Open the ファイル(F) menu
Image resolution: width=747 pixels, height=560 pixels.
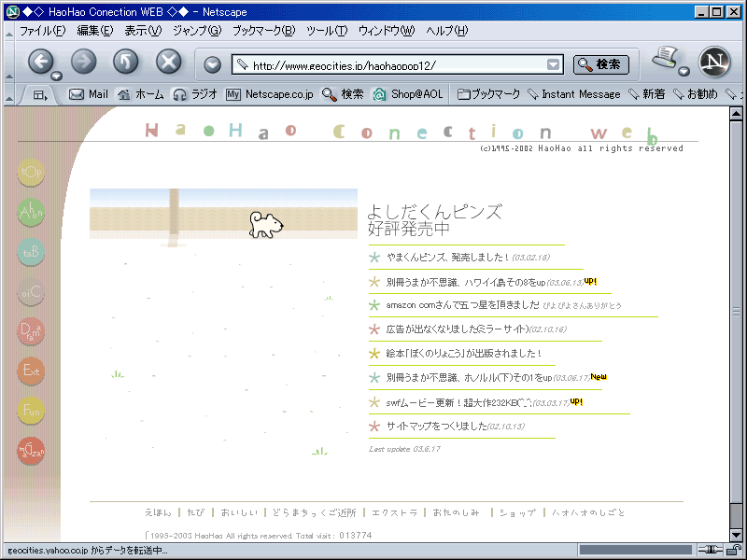coord(42,31)
